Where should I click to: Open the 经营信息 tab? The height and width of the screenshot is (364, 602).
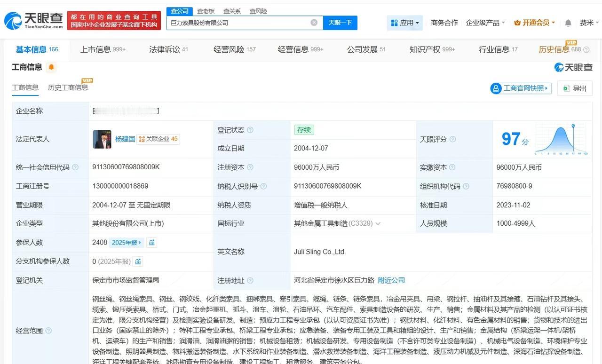[x=301, y=49]
